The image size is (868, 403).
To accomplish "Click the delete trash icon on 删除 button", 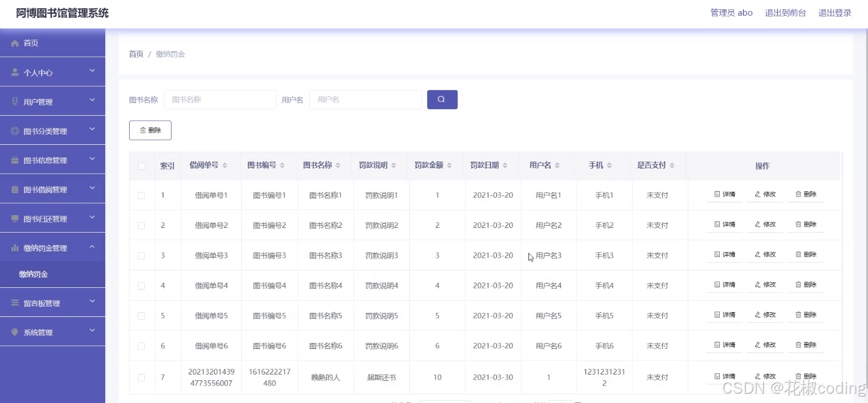I will [142, 130].
